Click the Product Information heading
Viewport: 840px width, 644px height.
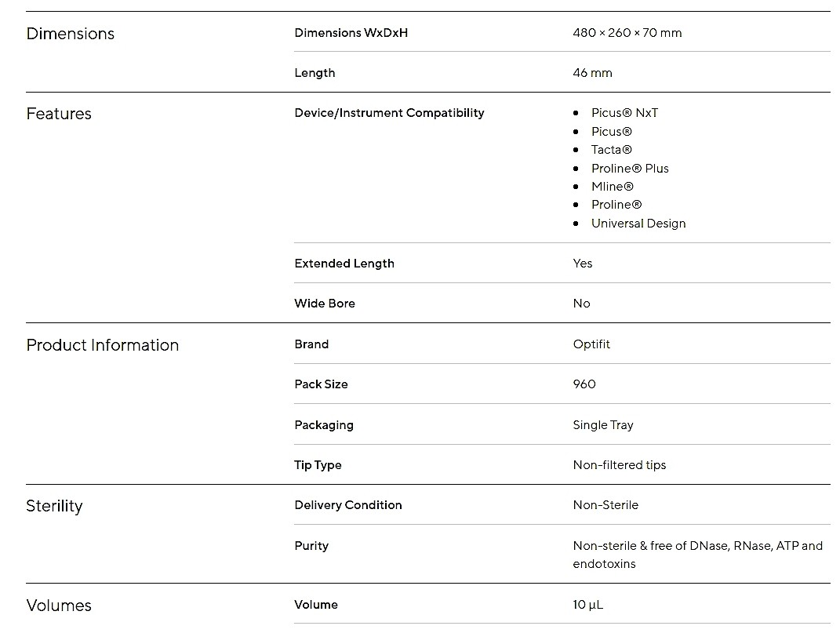pos(102,345)
